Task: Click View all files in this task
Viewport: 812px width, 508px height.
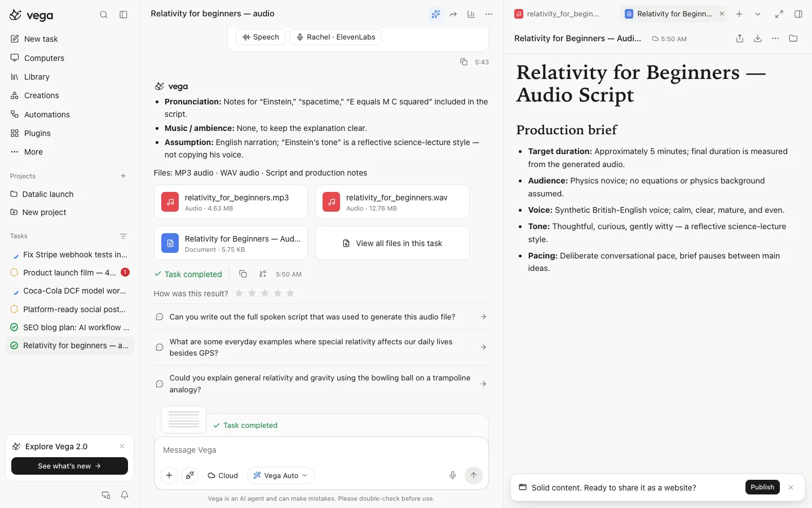Action: pyautogui.click(x=392, y=243)
